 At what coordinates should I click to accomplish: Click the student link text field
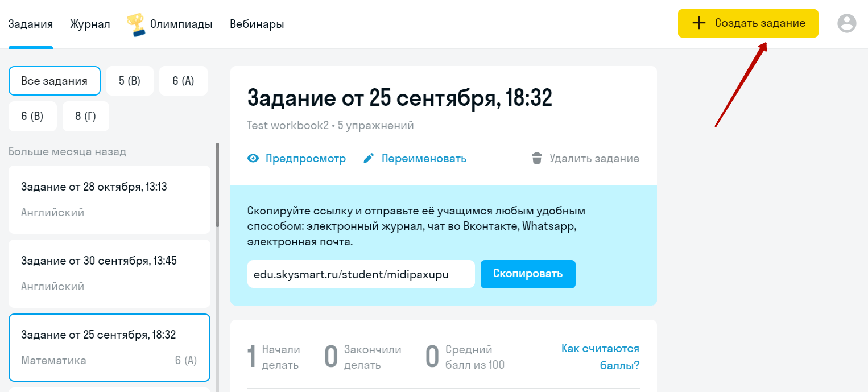point(361,274)
